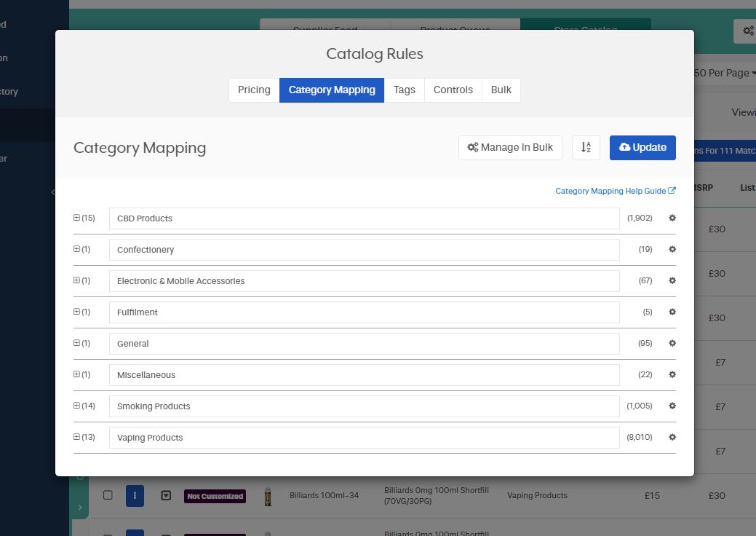The image size is (756, 536).
Task: Expand General subcategories
Action: point(76,343)
